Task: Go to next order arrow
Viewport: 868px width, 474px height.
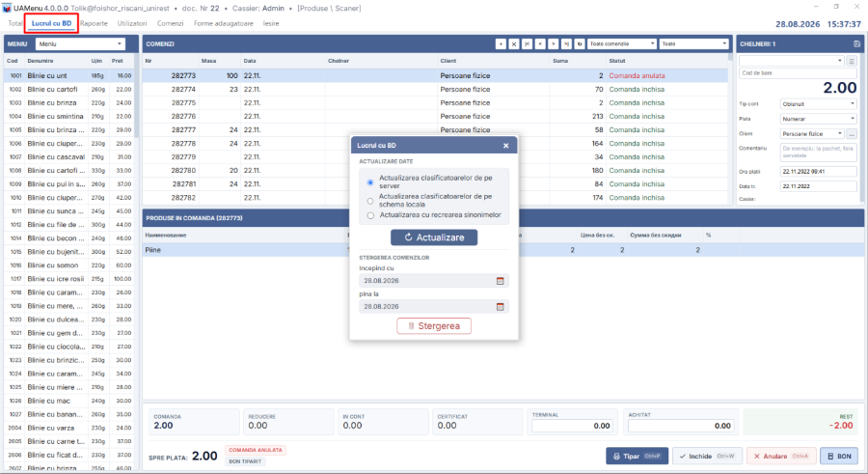Action: [x=553, y=43]
